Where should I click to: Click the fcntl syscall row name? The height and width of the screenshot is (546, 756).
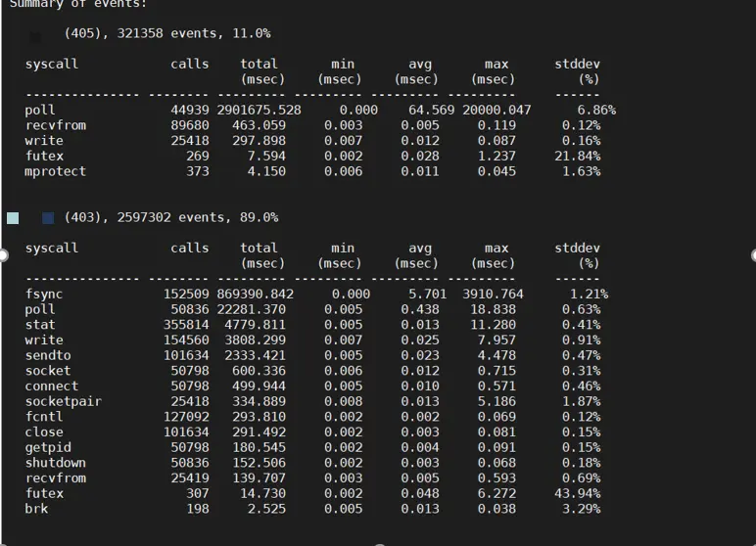click(x=44, y=417)
